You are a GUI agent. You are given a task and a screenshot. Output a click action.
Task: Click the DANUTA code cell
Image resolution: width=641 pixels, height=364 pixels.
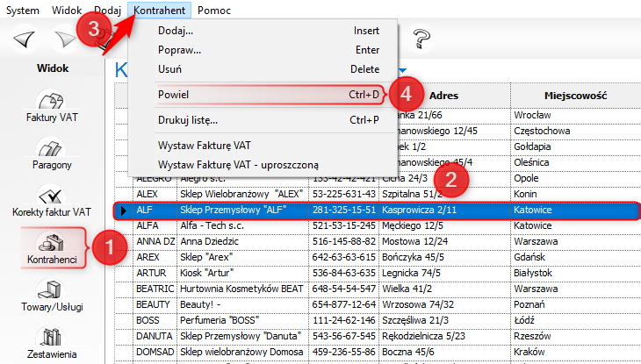(x=155, y=336)
